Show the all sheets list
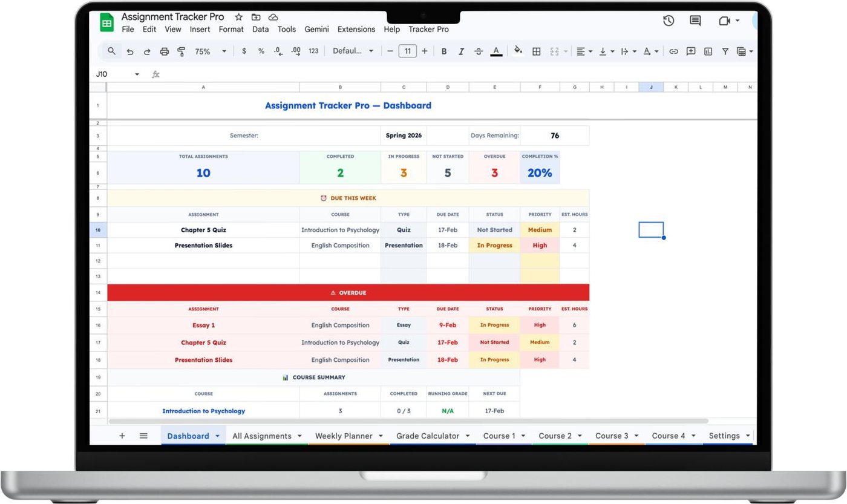Viewport: 847px width, 504px height. tap(143, 436)
